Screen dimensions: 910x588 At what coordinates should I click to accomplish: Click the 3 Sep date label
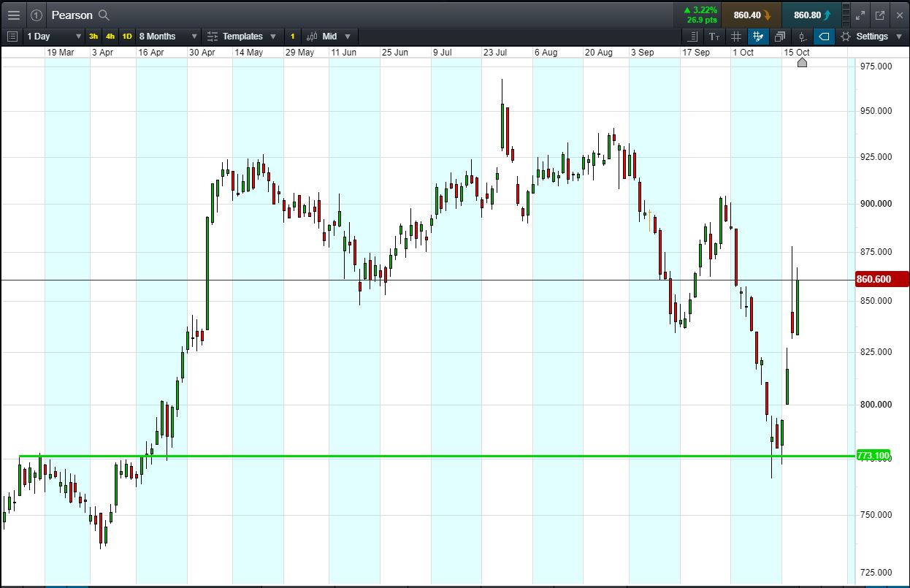click(642, 53)
